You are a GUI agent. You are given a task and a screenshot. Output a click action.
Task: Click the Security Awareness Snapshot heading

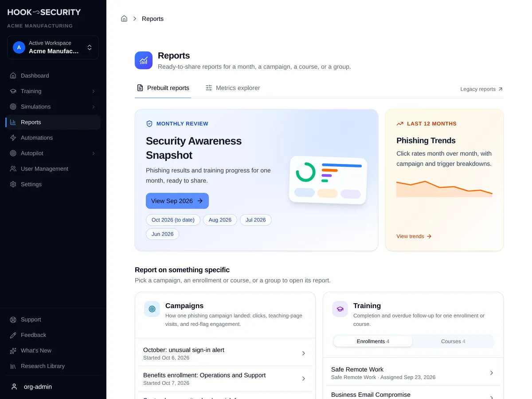click(194, 148)
